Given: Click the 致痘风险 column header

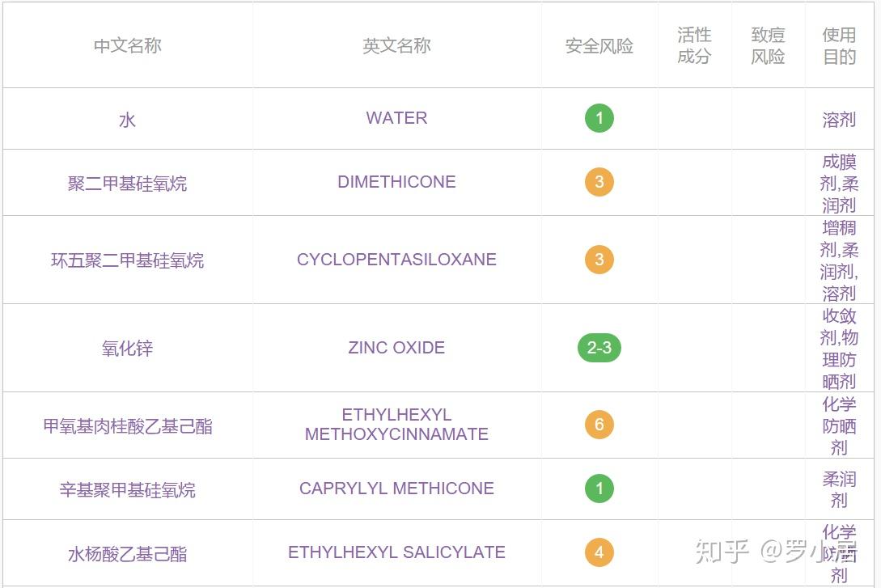Looking at the screenshot, I should pos(768,45).
